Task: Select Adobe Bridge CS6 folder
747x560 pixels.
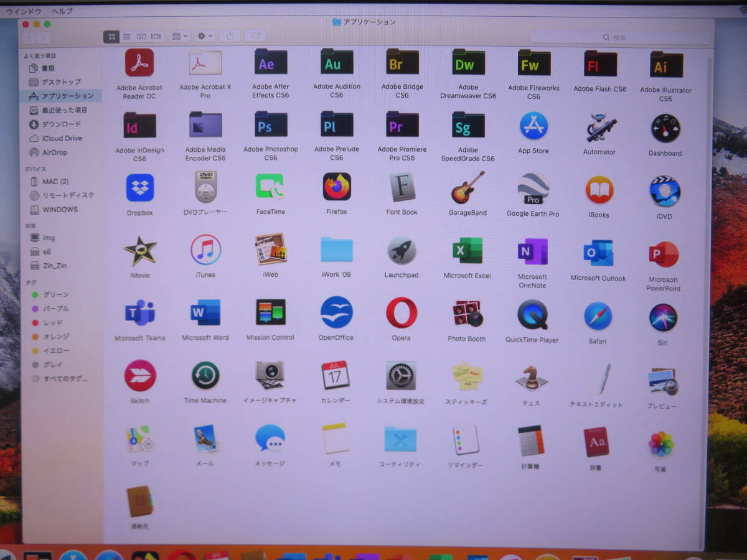Action: pos(402,62)
